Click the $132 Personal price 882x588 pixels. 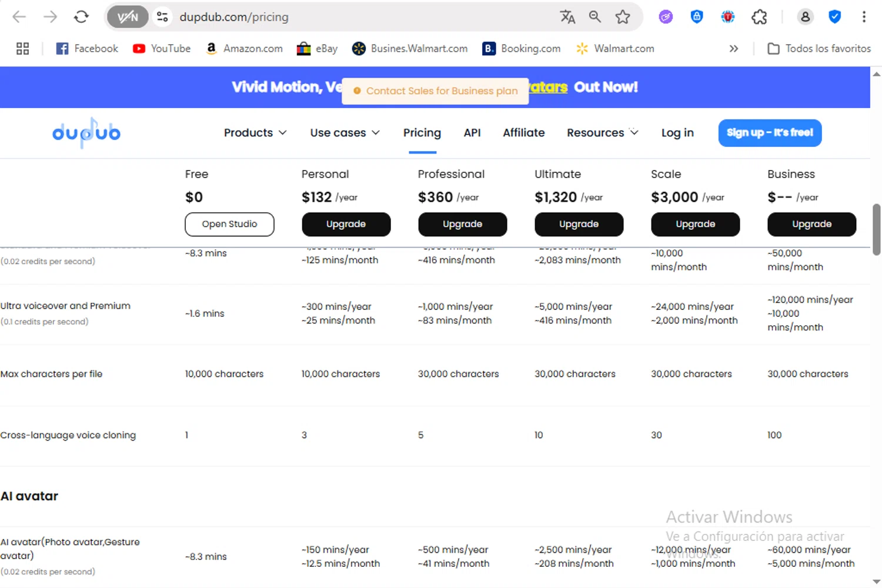click(317, 197)
